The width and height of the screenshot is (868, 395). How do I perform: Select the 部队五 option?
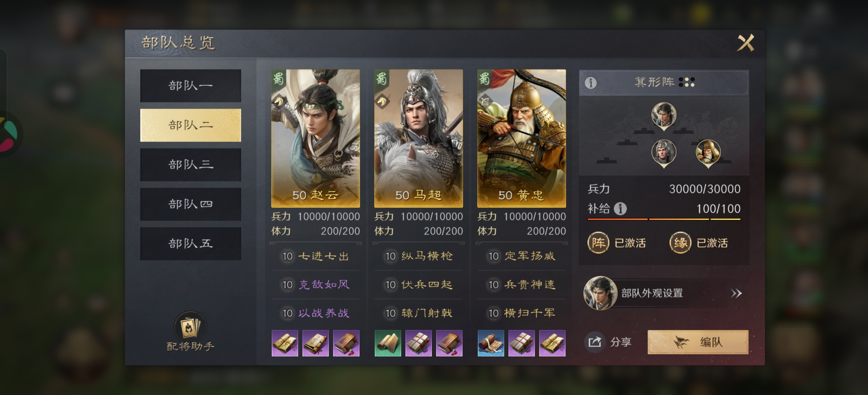[191, 244]
